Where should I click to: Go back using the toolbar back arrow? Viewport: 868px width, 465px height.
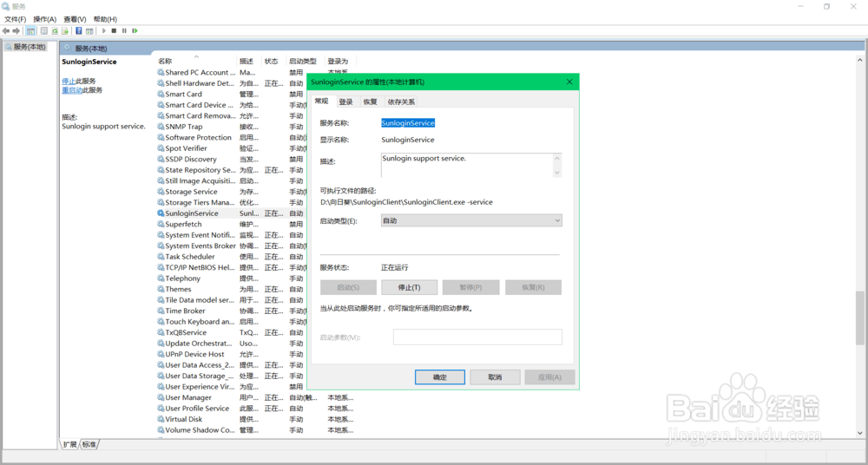[x=6, y=31]
